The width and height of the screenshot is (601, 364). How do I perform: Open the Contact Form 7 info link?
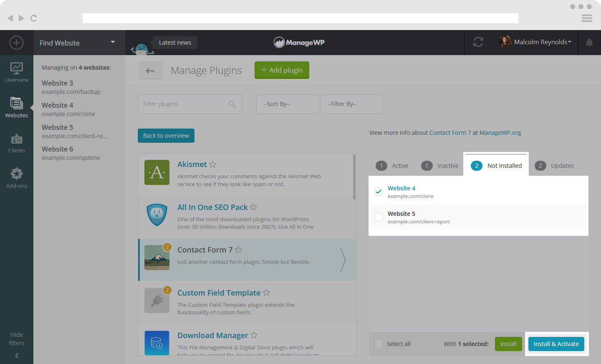[450, 133]
